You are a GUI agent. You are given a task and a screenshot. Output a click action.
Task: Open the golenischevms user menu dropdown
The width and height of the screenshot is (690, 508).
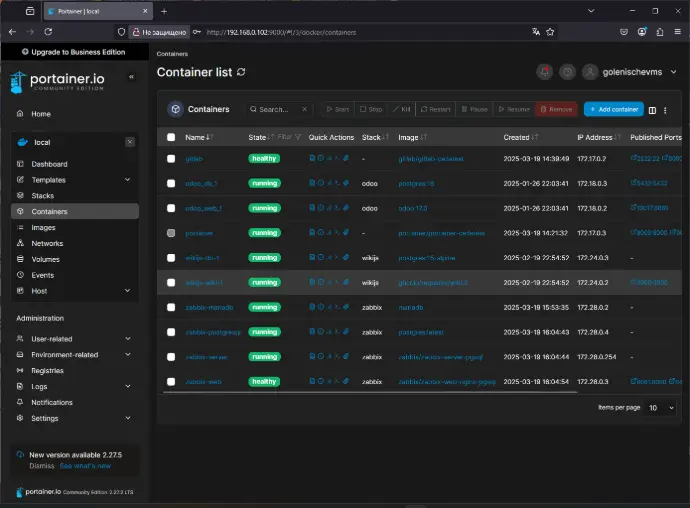(630, 72)
